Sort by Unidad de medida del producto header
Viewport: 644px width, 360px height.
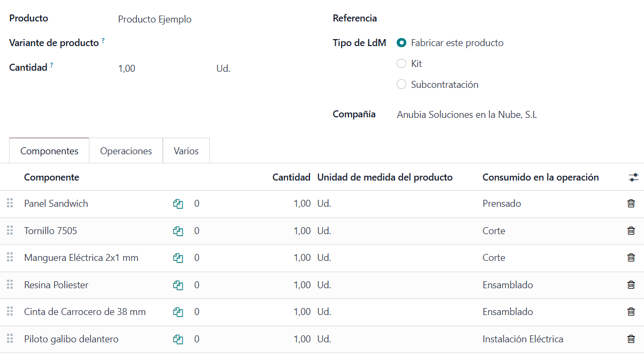tap(385, 177)
